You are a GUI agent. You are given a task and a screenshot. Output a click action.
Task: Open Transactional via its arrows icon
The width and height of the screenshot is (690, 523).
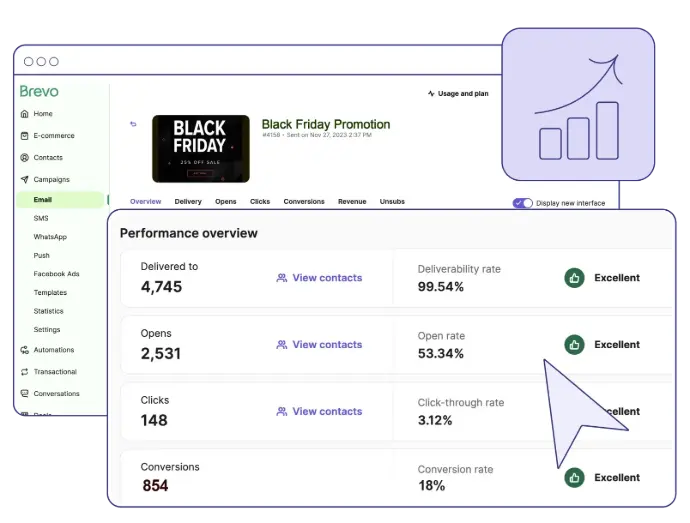pos(25,372)
